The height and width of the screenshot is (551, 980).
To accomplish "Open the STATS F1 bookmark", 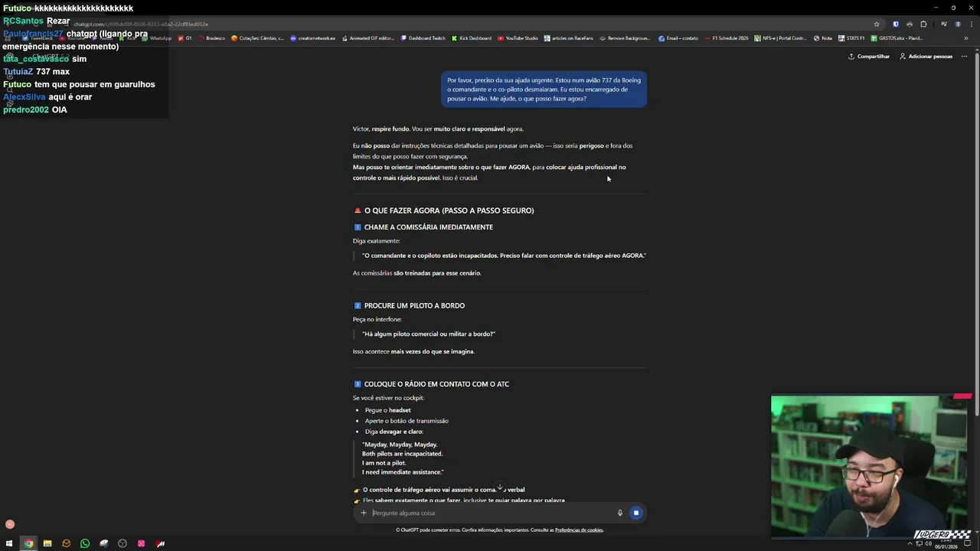I will click(x=851, y=38).
